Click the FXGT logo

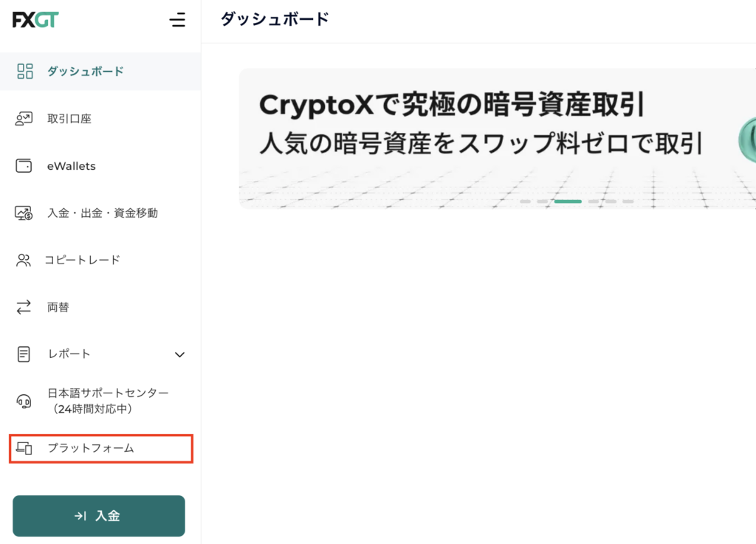point(35,20)
